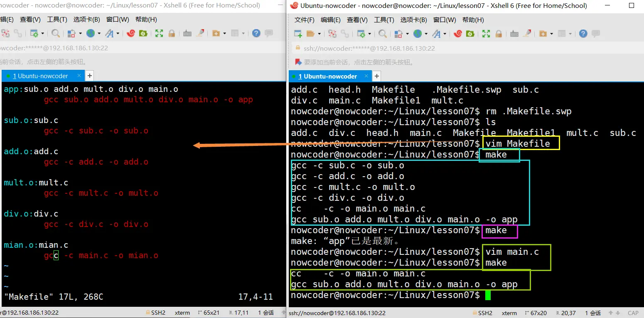Viewport: 644px width, 318px height.
Task: Close Ubuntu-nowcoder tab in right window
Action: (x=366, y=76)
